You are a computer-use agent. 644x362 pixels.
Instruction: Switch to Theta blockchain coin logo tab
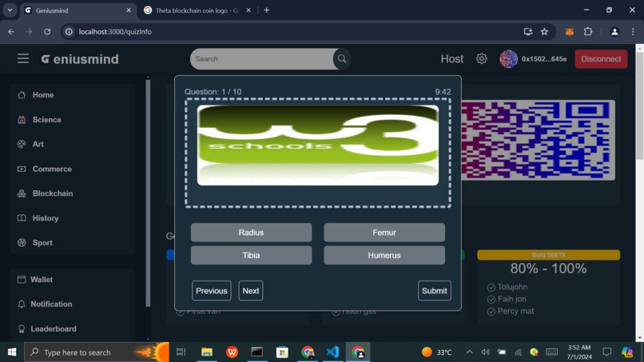pyautogui.click(x=197, y=10)
